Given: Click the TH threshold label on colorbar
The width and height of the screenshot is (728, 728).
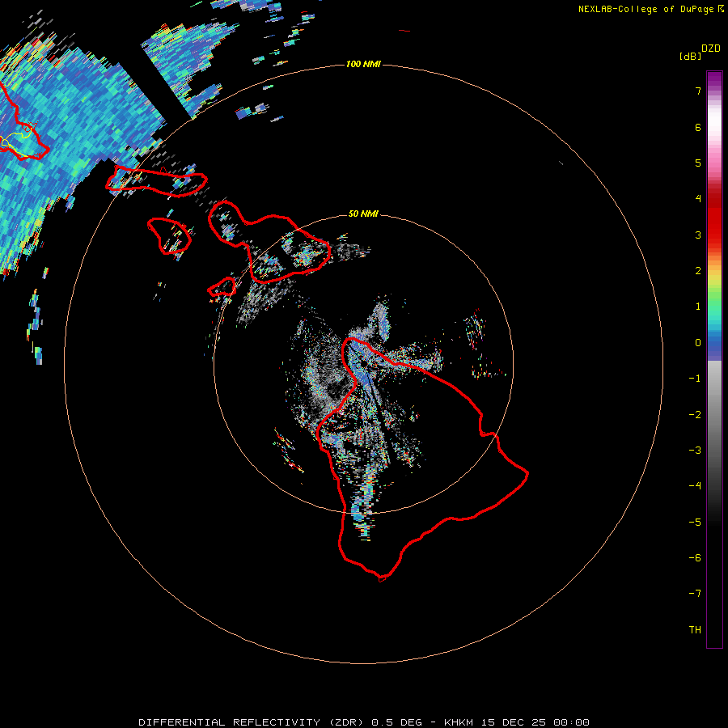Looking at the screenshot, I should point(695,629).
